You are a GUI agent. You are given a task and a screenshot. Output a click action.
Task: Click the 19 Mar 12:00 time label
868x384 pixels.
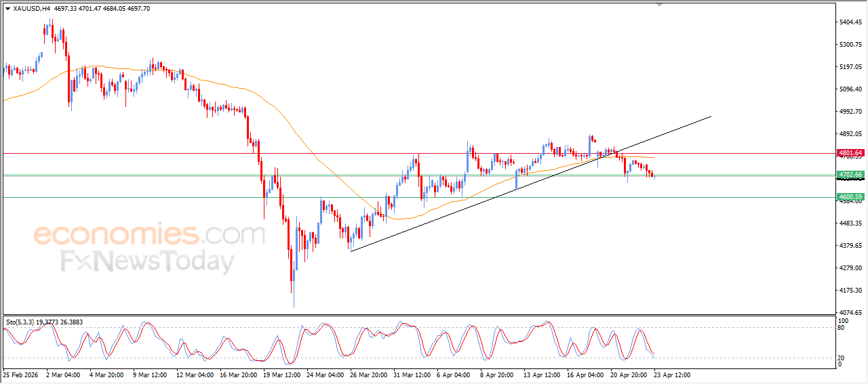281,374
